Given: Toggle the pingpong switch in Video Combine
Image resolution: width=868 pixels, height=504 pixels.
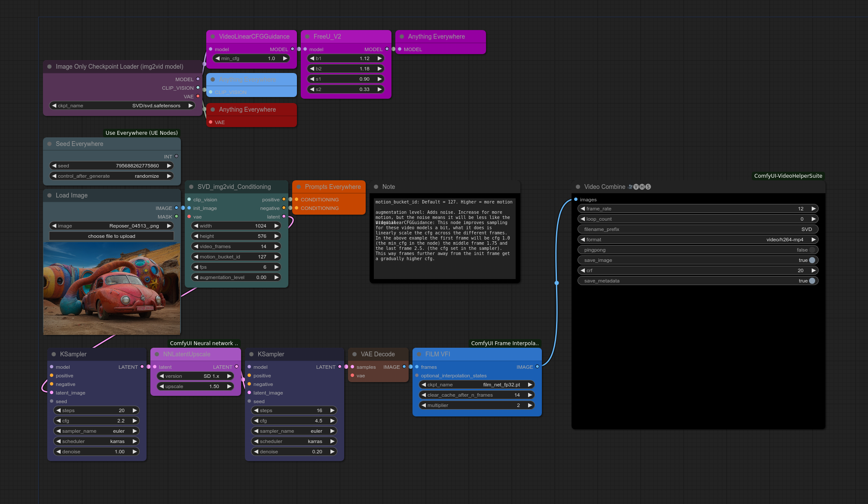Looking at the screenshot, I should pos(811,250).
